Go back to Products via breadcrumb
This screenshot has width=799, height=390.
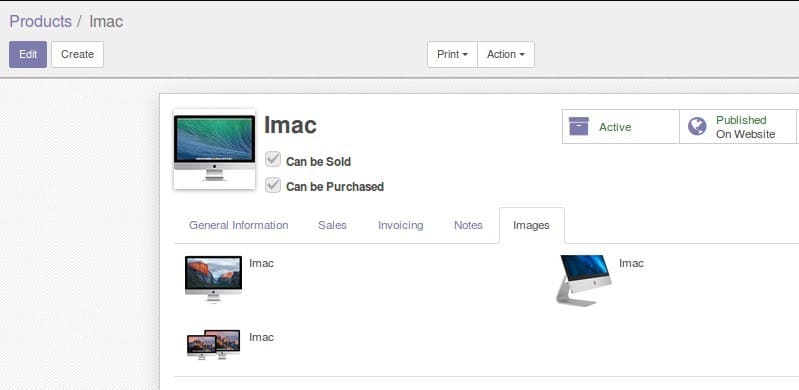41,21
